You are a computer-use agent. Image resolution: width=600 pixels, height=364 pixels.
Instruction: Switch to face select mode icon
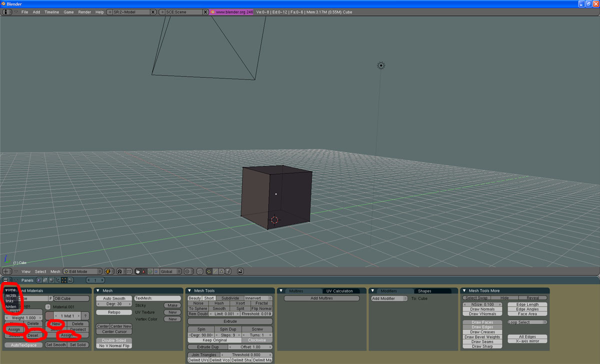click(222, 271)
